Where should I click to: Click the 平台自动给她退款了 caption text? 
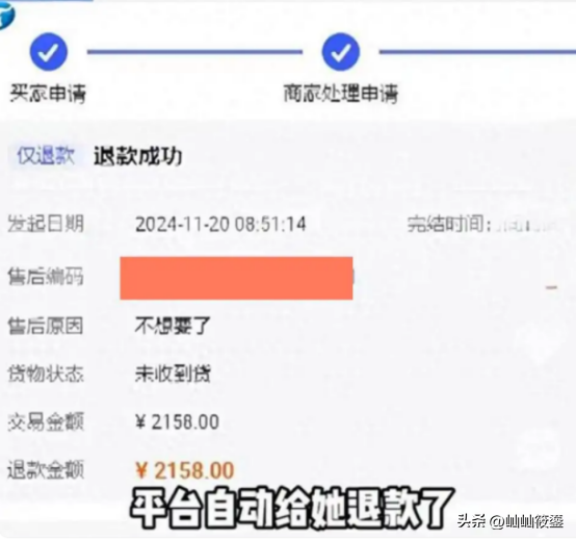292,508
